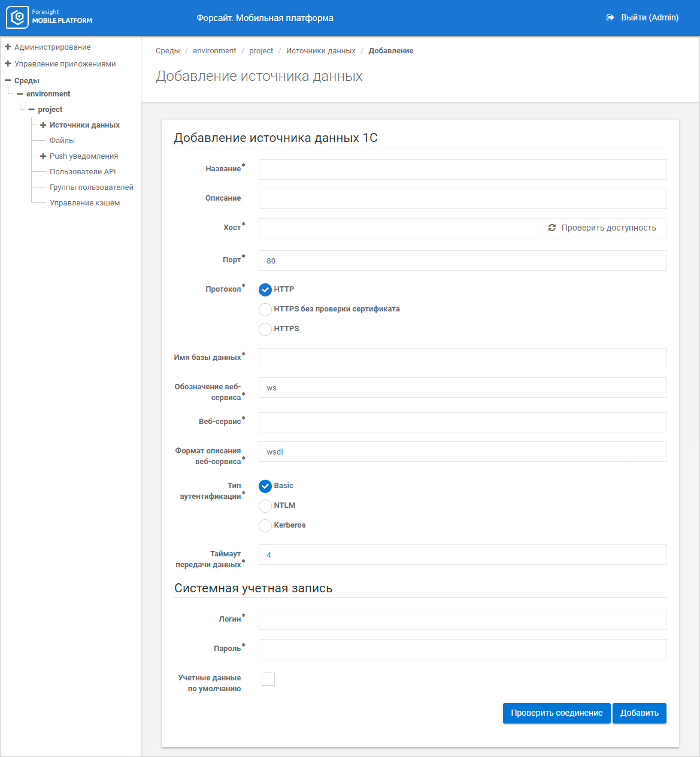Open Push уведомления label in sidebar
Viewport: 700px width, 757px height.
coord(84,156)
